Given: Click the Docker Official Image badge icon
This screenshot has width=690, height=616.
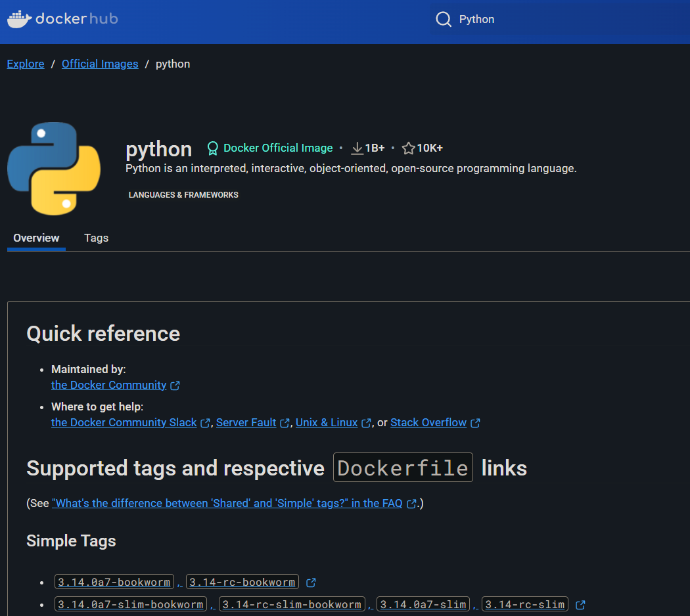Looking at the screenshot, I should [212, 148].
